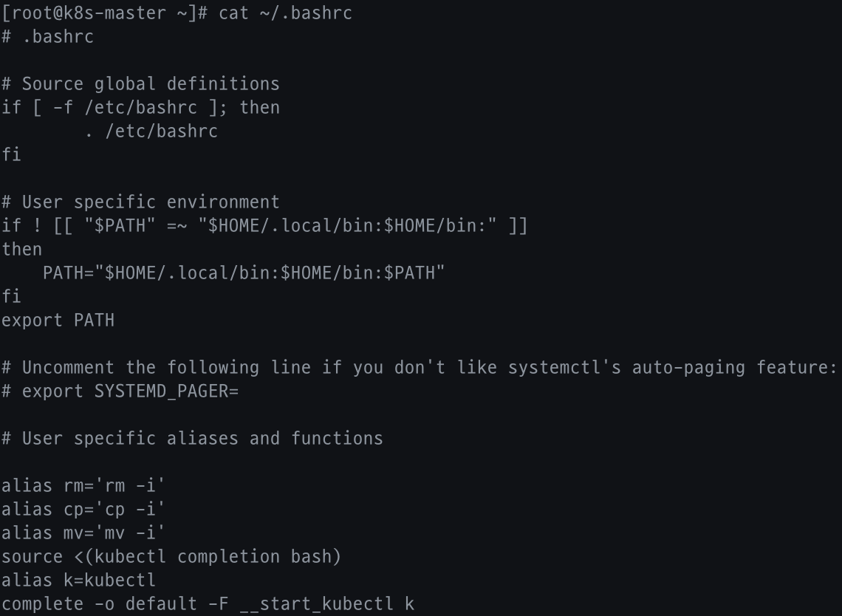Click the '# export SYSTEMD_PAGER=' line
This screenshot has height=616, width=842.
[120, 391]
